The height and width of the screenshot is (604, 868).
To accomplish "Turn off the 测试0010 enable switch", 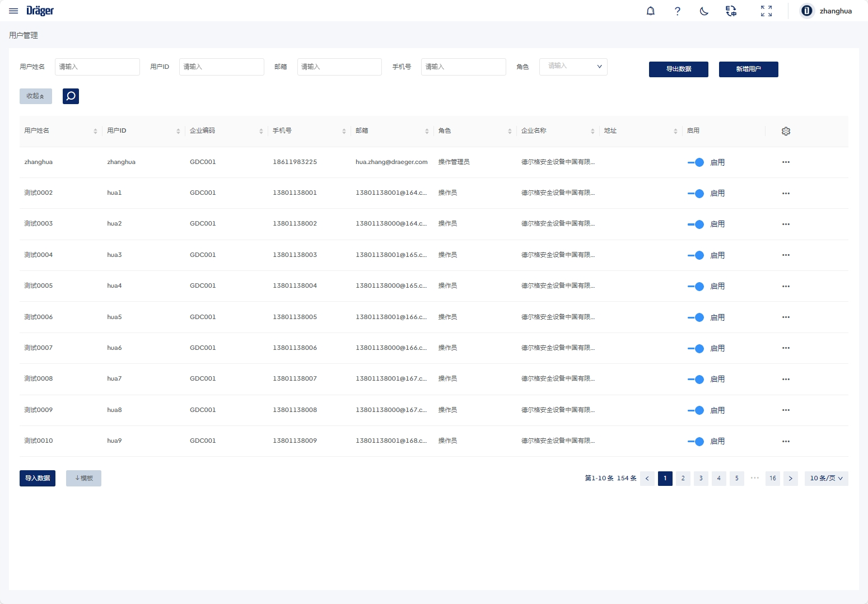I will tap(696, 442).
